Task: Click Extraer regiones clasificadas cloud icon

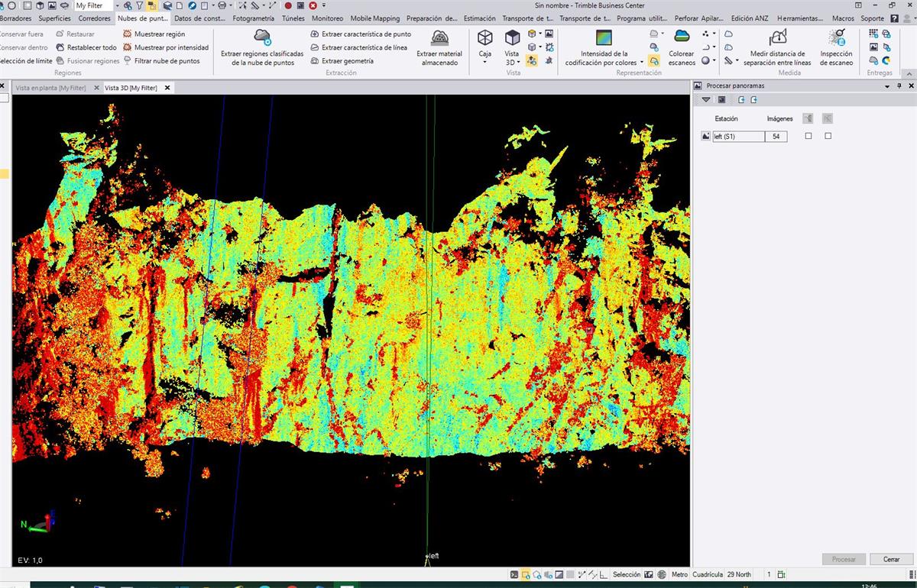Action: click(262, 37)
